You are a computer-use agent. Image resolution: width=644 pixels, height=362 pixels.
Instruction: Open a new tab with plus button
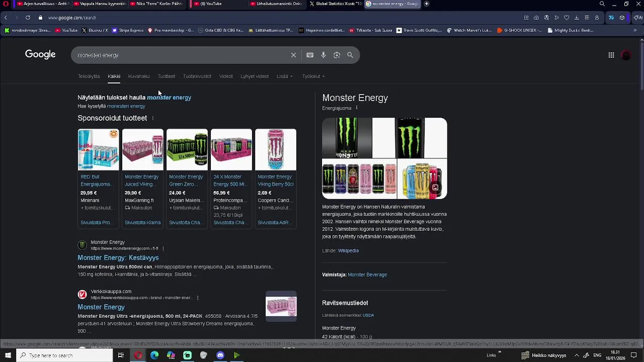coord(427,4)
